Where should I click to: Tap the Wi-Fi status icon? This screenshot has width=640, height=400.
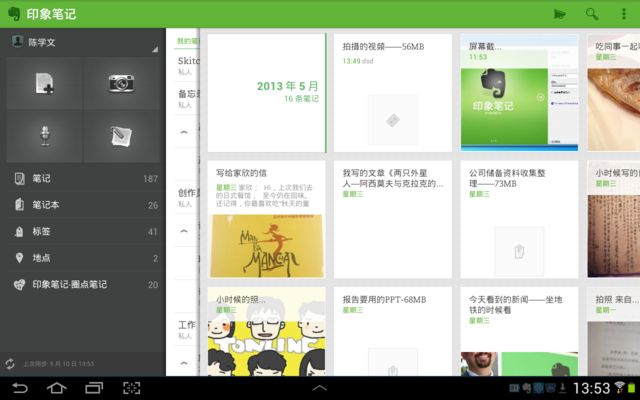[x=619, y=387]
